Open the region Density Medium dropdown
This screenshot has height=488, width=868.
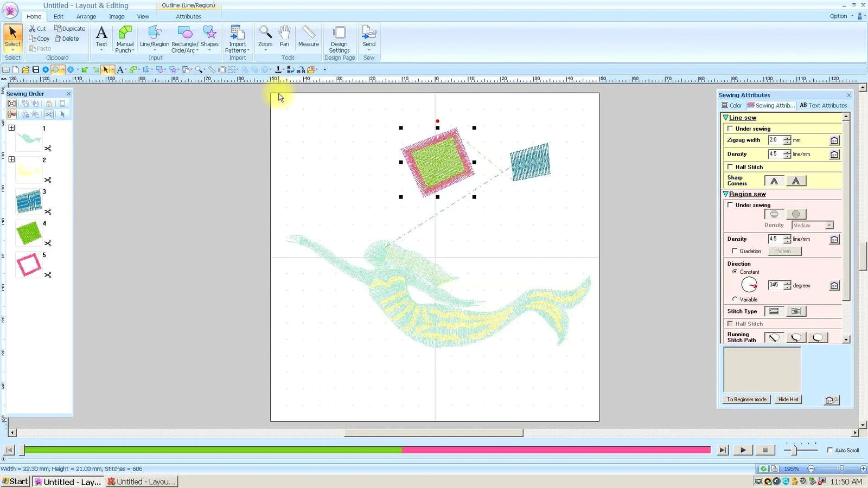point(812,225)
